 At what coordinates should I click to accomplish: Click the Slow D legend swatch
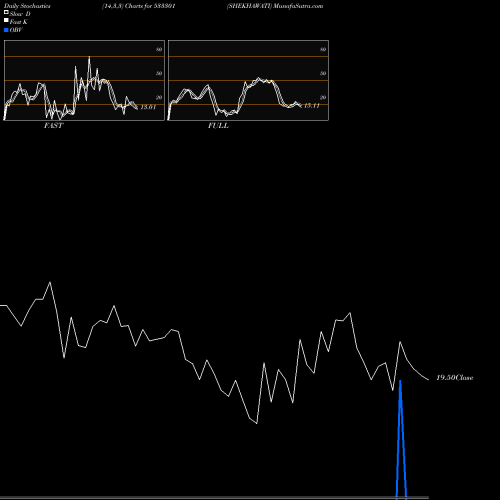click(x=6, y=12)
